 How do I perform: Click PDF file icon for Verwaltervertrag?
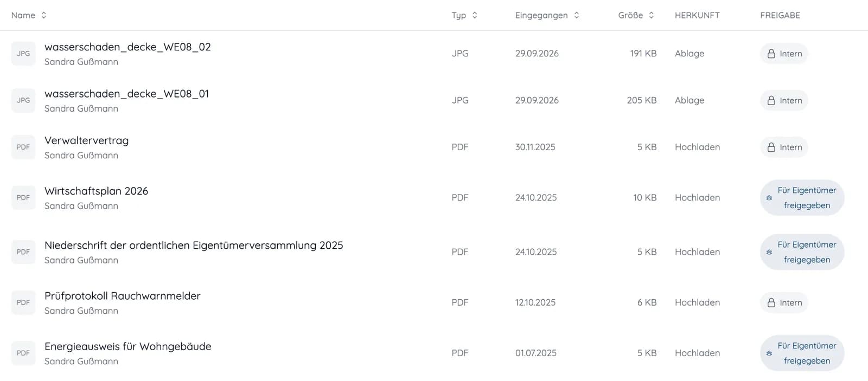(23, 147)
